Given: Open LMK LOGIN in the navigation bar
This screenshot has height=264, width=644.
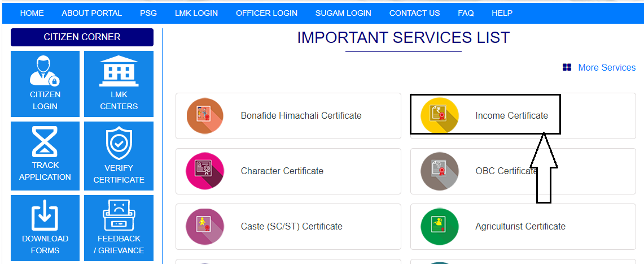Looking at the screenshot, I should (196, 13).
